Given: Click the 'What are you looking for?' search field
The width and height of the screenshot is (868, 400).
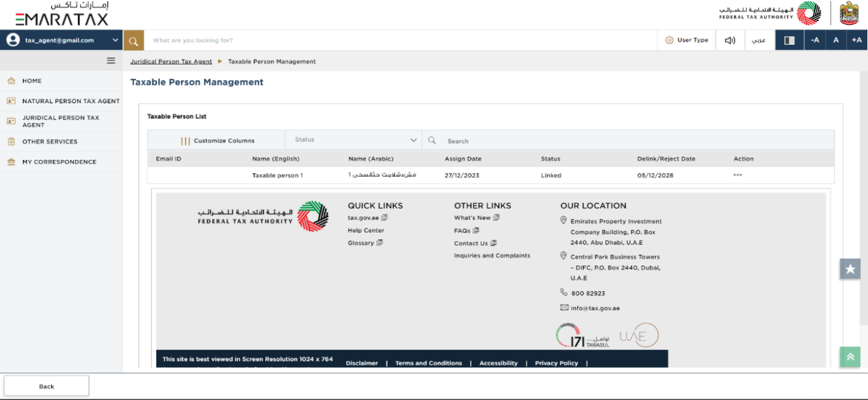Looking at the screenshot, I should click(400, 40).
